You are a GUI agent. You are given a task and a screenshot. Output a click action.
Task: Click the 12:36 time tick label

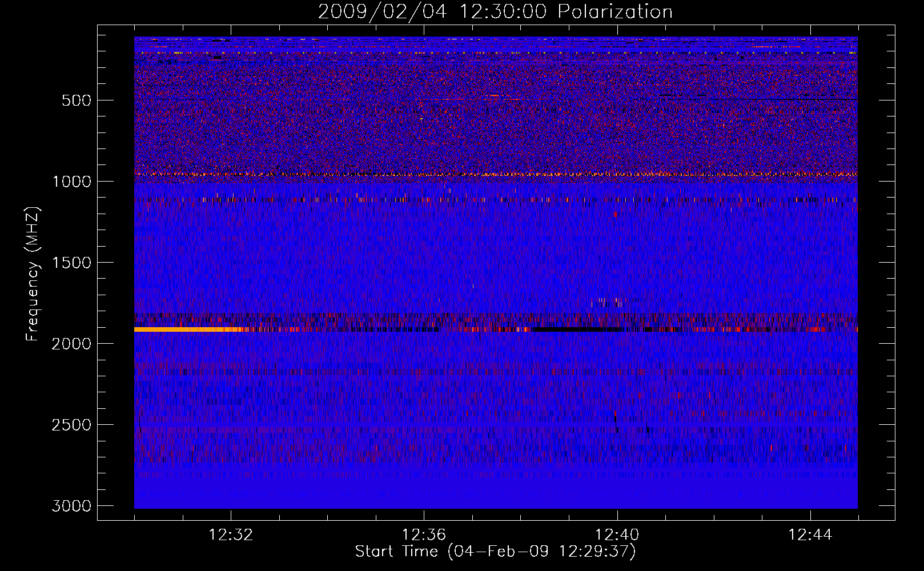424,535
